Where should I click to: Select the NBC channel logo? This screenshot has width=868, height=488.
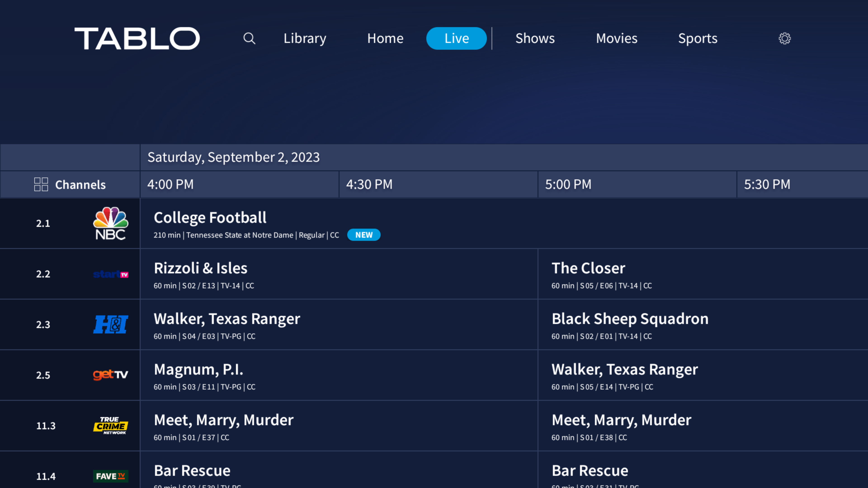[111, 223]
